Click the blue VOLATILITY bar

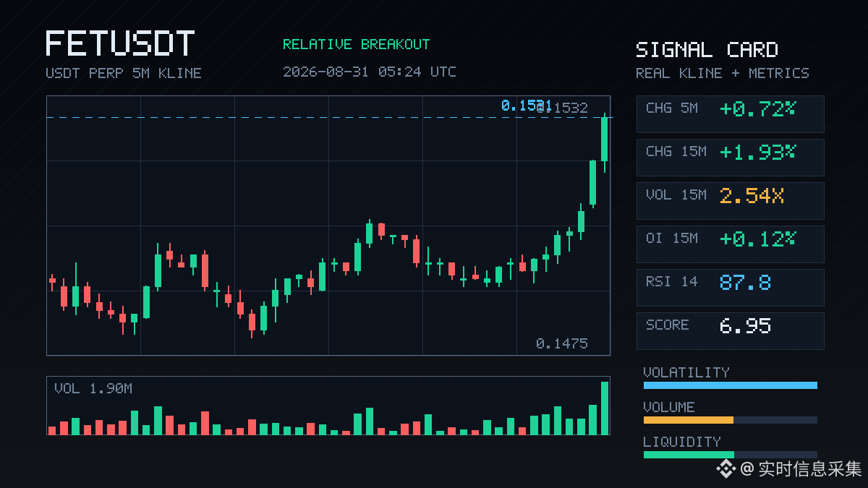point(730,385)
